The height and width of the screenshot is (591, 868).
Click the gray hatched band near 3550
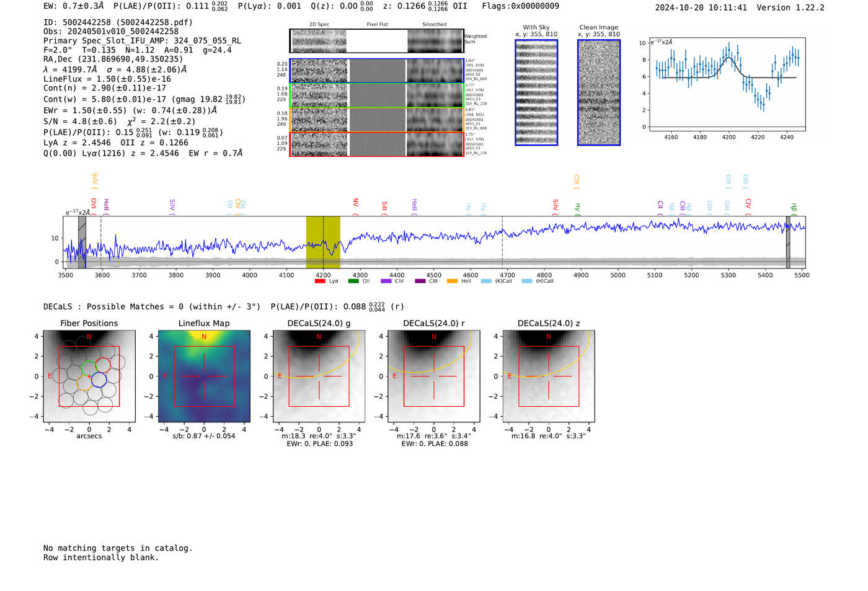(x=82, y=242)
